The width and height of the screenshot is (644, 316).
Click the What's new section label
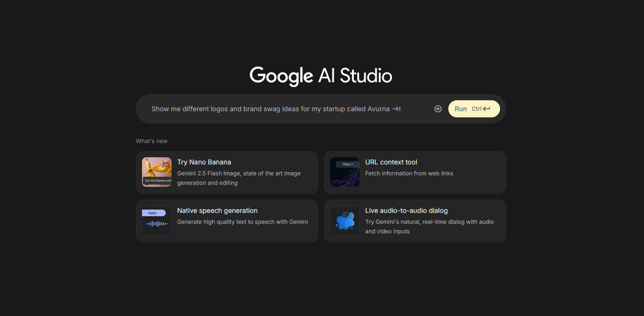click(152, 141)
